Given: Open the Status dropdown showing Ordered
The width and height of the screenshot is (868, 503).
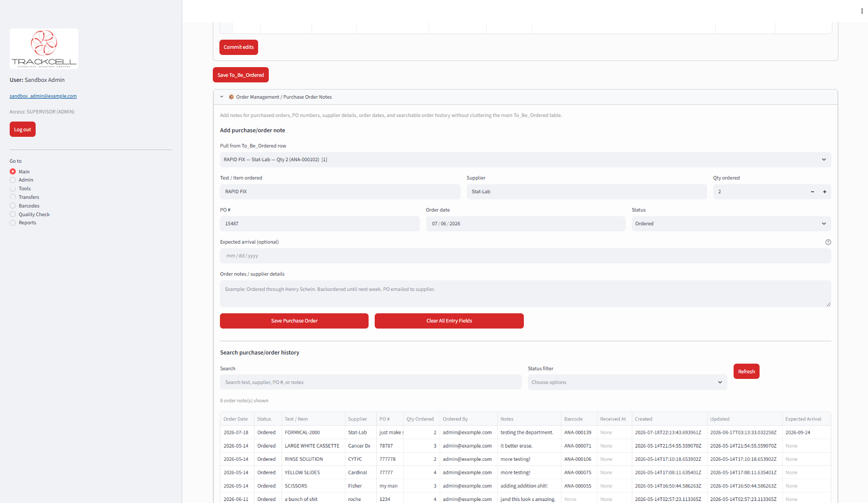Looking at the screenshot, I should pos(731,224).
